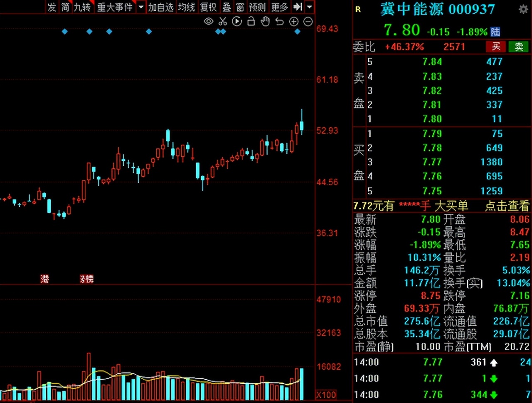This screenshot has width=532, height=403.
Task: Select the scissors cut tool
Action: (x=223, y=22)
